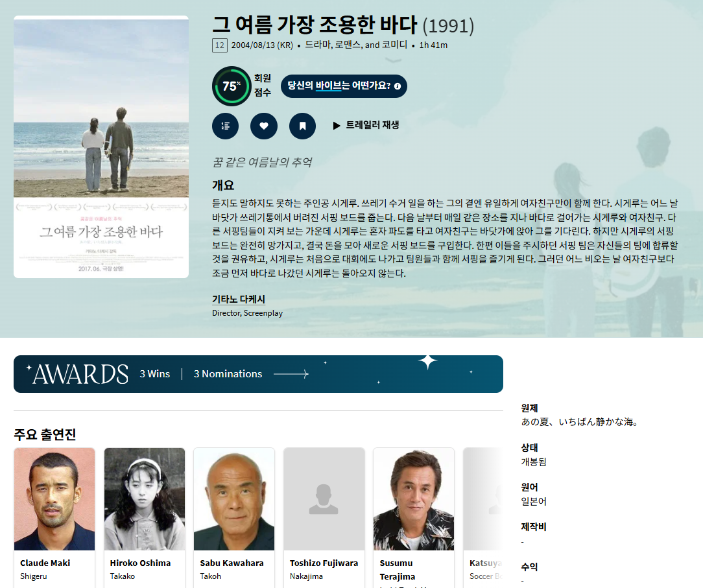This screenshot has width=703, height=588.
Task: Click the 75% user score circle
Action: [232, 86]
